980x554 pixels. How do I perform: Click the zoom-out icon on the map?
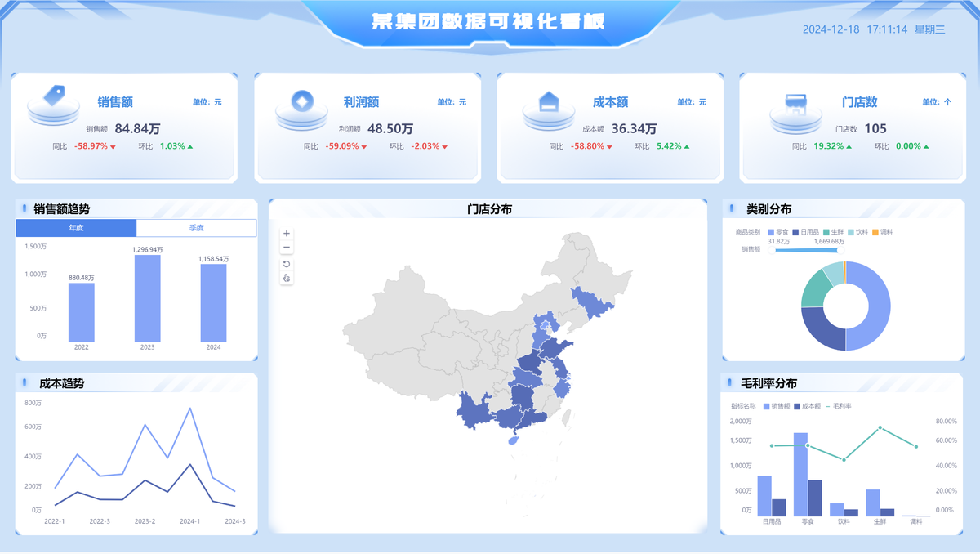[x=286, y=248]
